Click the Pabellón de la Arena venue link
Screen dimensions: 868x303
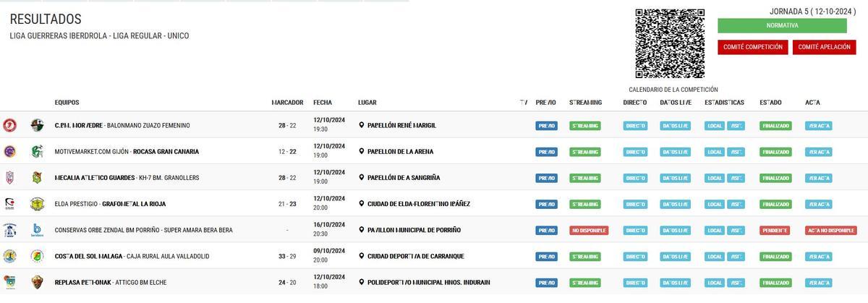pos(401,151)
